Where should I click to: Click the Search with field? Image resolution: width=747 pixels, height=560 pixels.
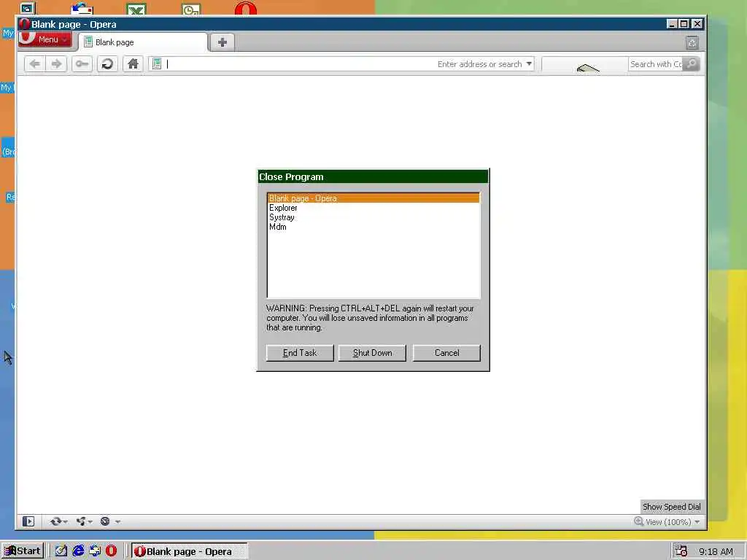click(x=656, y=64)
